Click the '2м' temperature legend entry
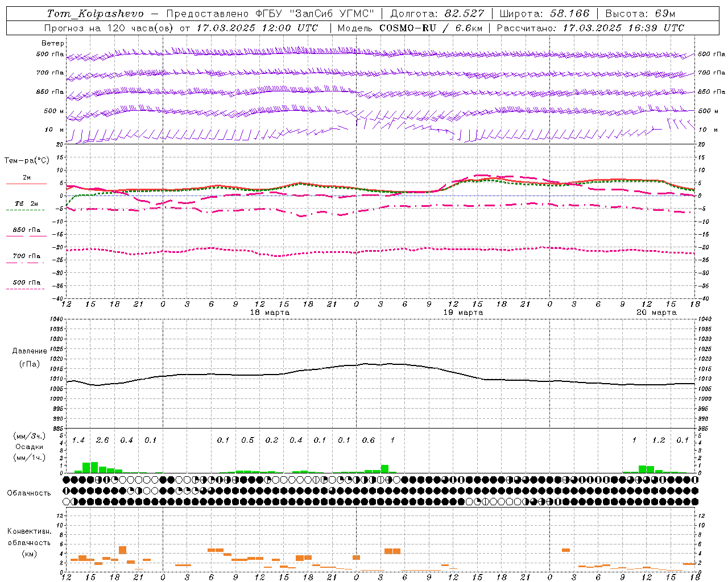 coord(27,177)
